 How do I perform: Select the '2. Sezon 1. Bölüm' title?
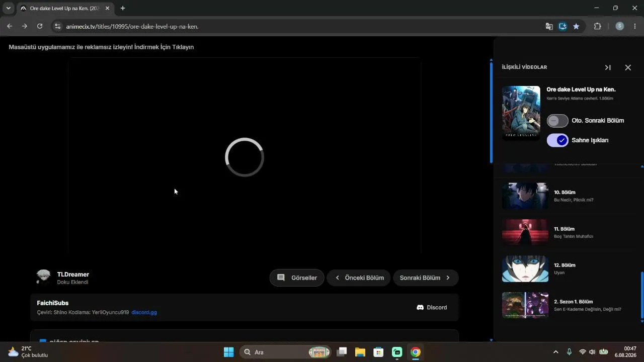coord(574,302)
